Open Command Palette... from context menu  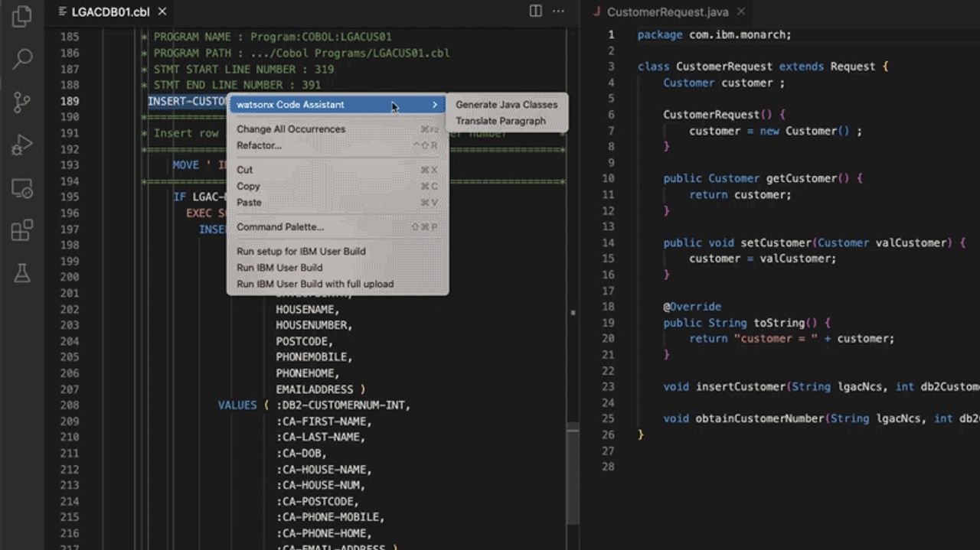[x=280, y=227]
